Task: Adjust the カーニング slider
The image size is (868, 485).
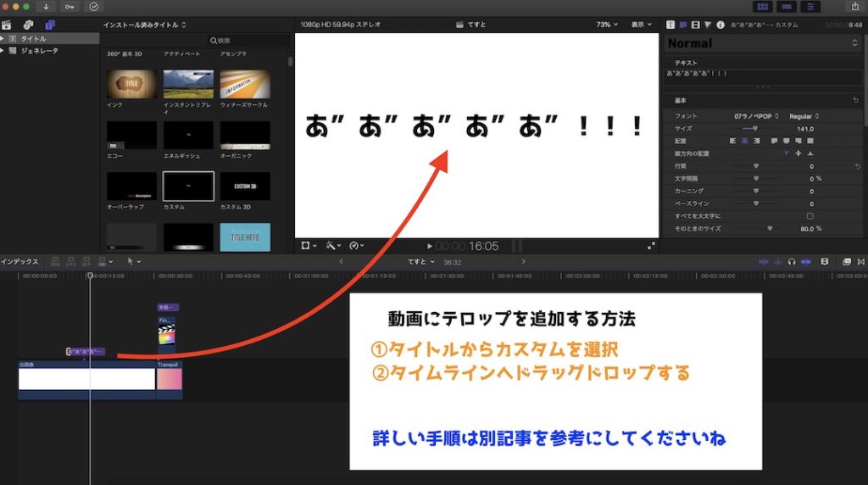Action: 755,191
